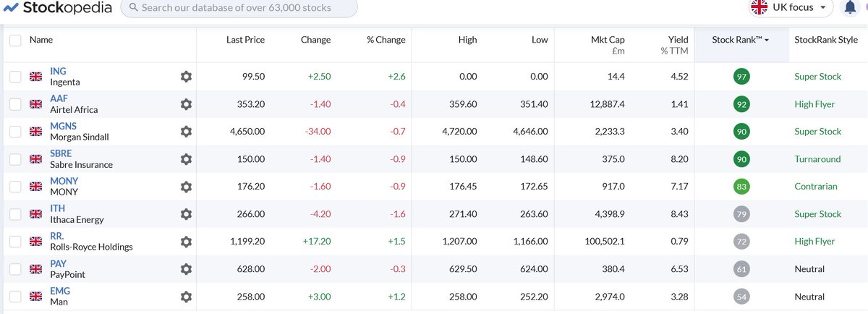The image size is (868, 314).
Task: Open settings gear for Ithaca Energy row
Action: 186,214
